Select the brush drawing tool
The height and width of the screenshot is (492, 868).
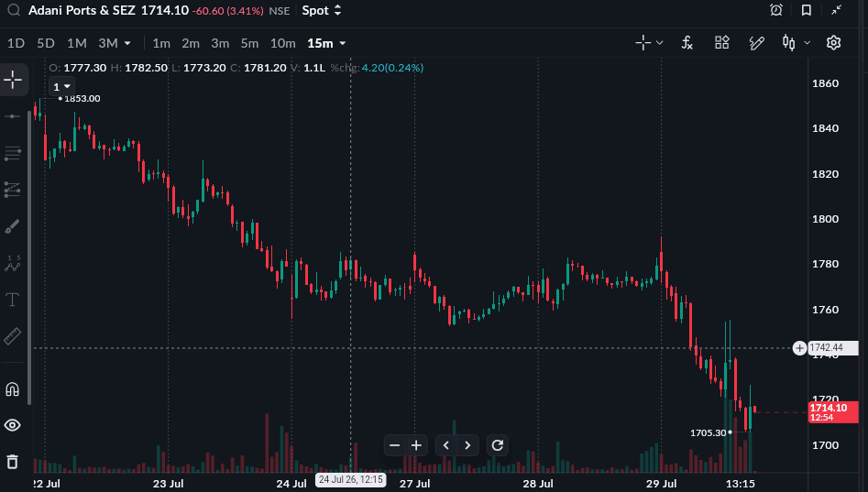12,226
